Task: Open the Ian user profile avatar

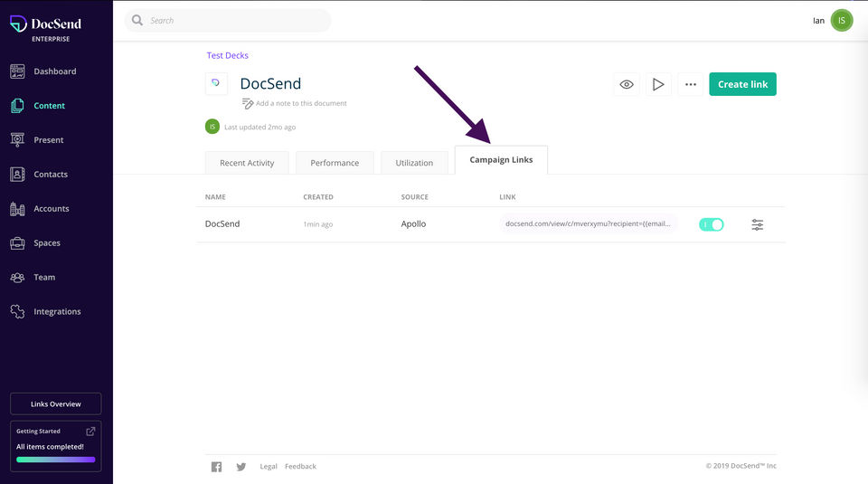Action: [842, 21]
